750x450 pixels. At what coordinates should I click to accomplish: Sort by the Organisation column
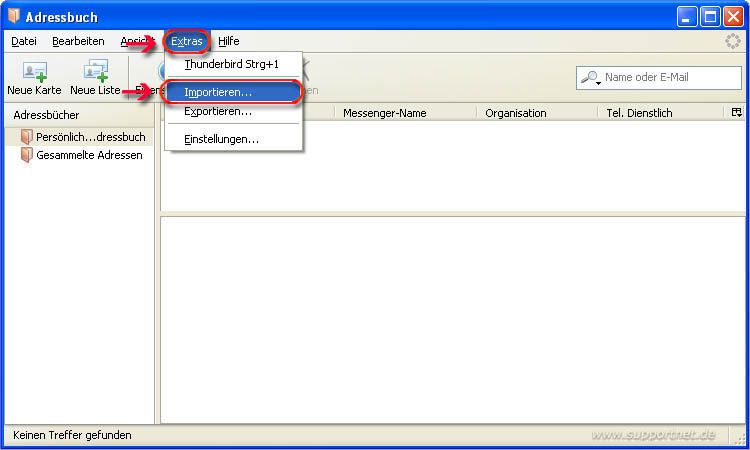coord(537,113)
